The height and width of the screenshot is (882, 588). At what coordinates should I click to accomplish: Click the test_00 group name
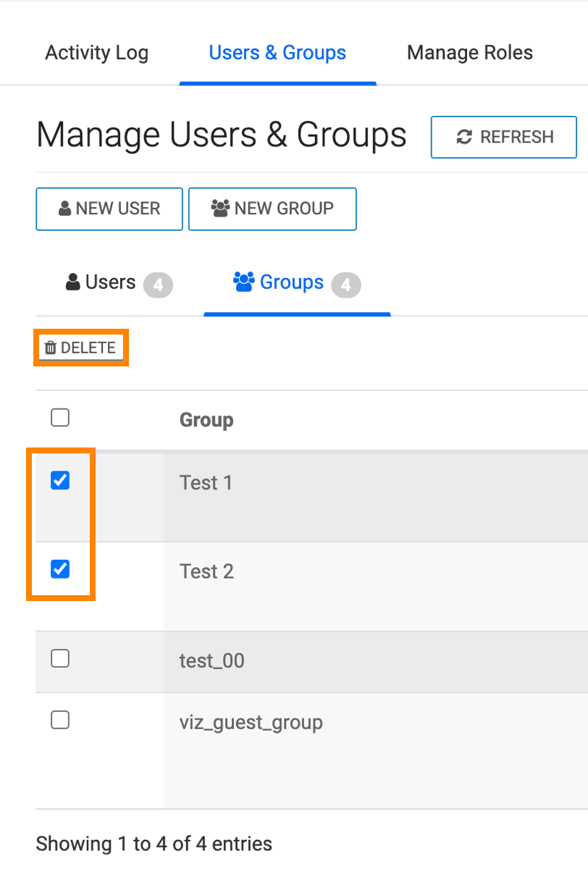tap(211, 660)
